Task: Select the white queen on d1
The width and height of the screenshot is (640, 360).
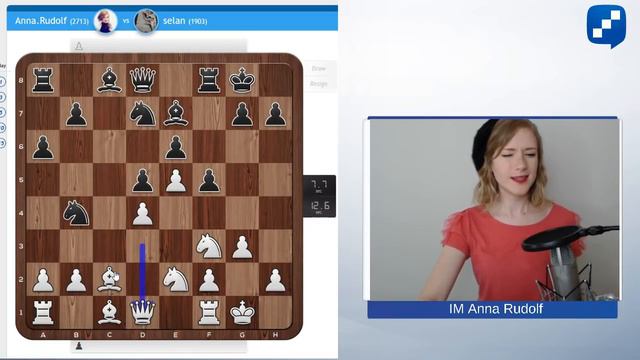Action: [x=142, y=312]
